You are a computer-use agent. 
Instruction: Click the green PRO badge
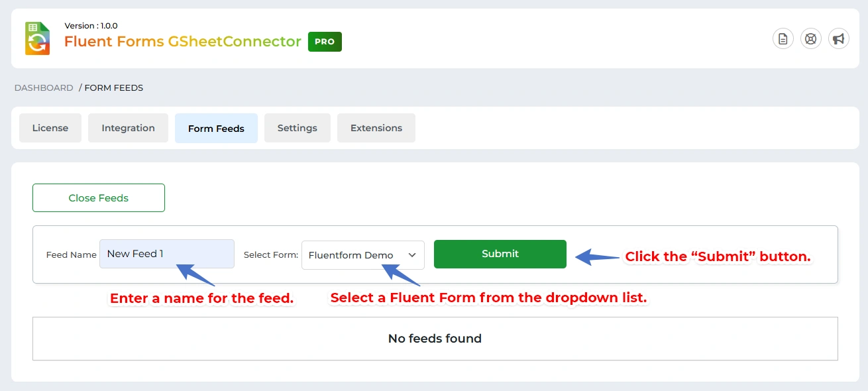pos(325,42)
